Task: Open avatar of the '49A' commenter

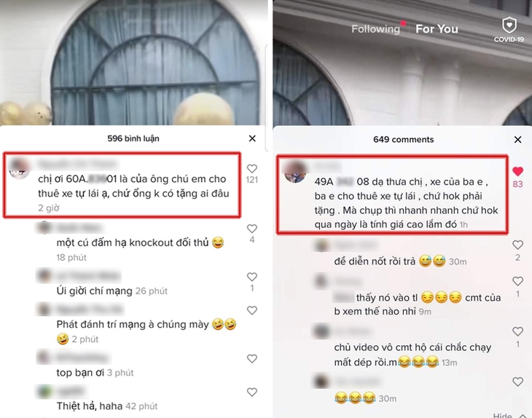Action: [294, 171]
